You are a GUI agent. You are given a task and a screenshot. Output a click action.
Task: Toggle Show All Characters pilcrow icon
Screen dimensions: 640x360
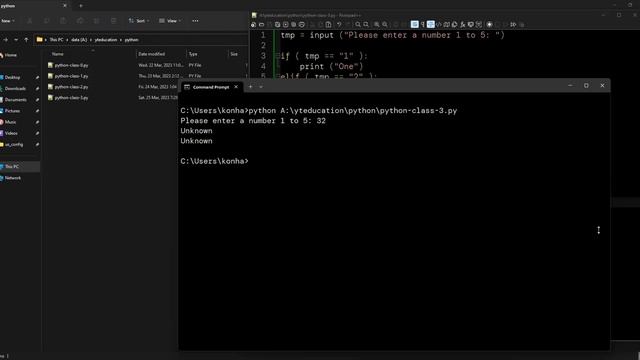422,24
